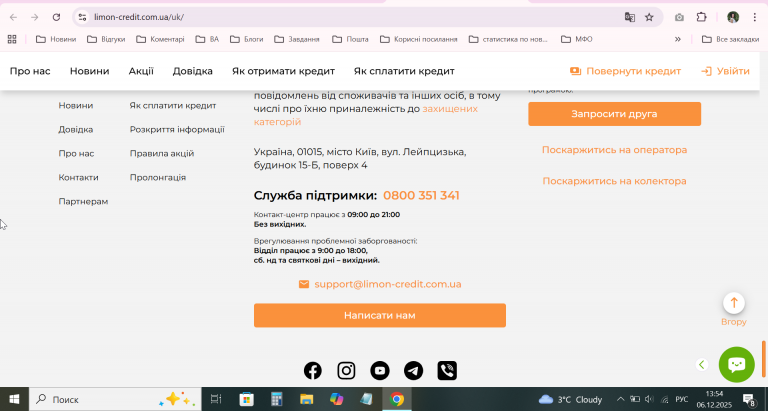Screen dimensions: 768x411
Task: Reload the page in Chrome
Action: pyautogui.click(x=56, y=17)
